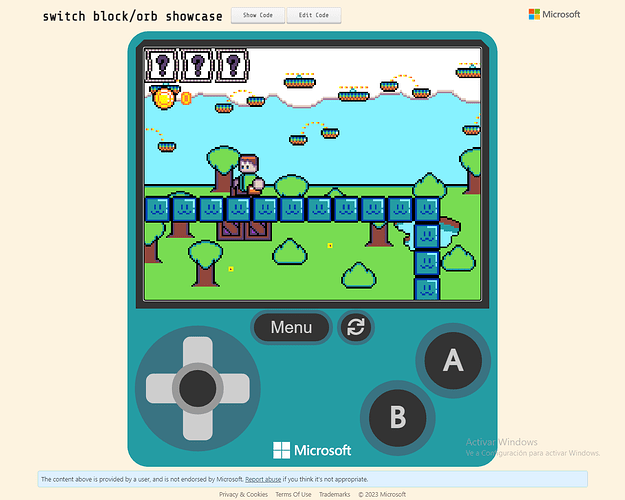625x500 pixels.
Task: Click the third question mark block
Action: (x=232, y=65)
